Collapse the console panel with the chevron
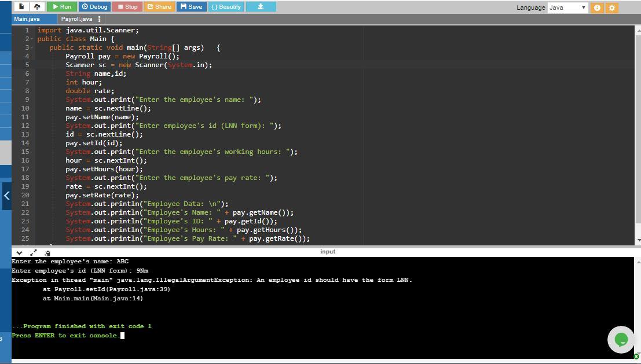The width and height of the screenshot is (641, 364). coord(19,252)
